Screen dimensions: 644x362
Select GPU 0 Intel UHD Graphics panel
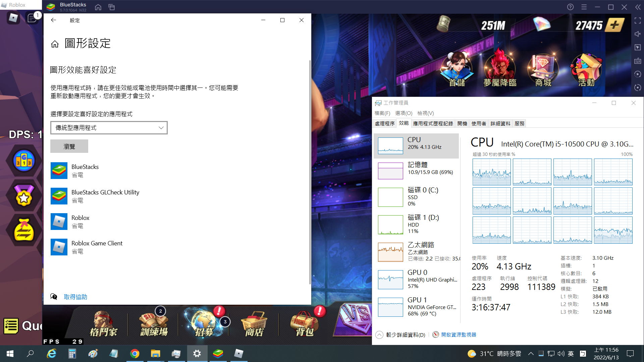(416, 280)
